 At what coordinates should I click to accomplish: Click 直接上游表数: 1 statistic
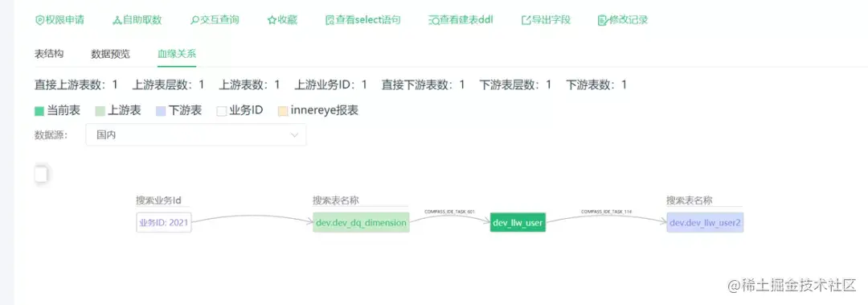[x=76, y=84]
